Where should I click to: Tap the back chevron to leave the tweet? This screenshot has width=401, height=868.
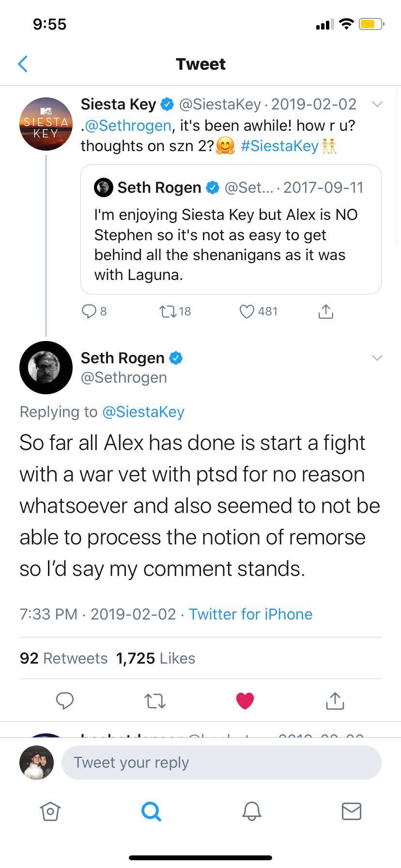23,63
